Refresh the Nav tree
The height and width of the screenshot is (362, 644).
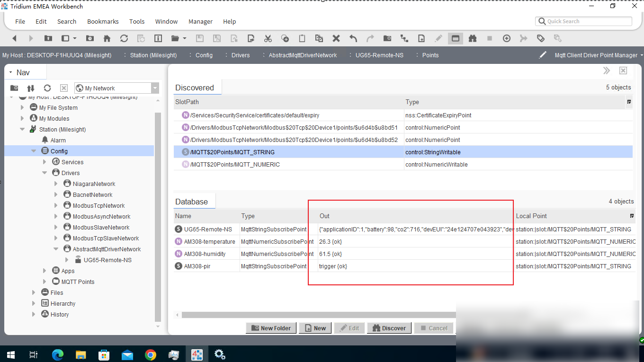click(x=47, y=88)
